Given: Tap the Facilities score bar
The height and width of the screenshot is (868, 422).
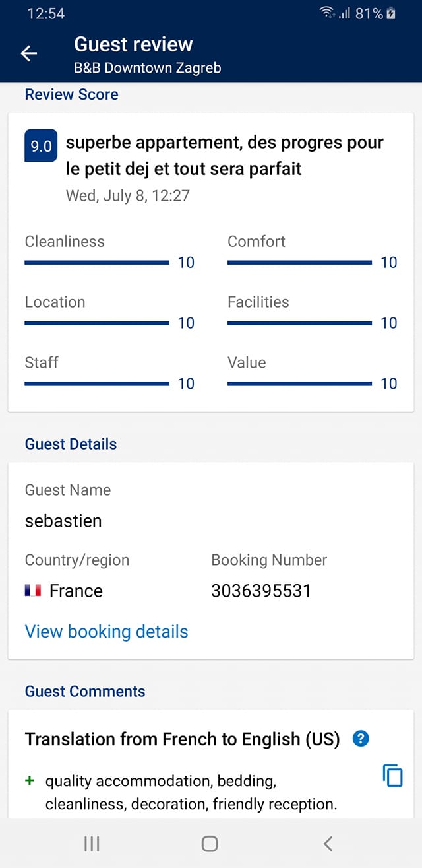Looking at the screenshot, I should [299, 323].
